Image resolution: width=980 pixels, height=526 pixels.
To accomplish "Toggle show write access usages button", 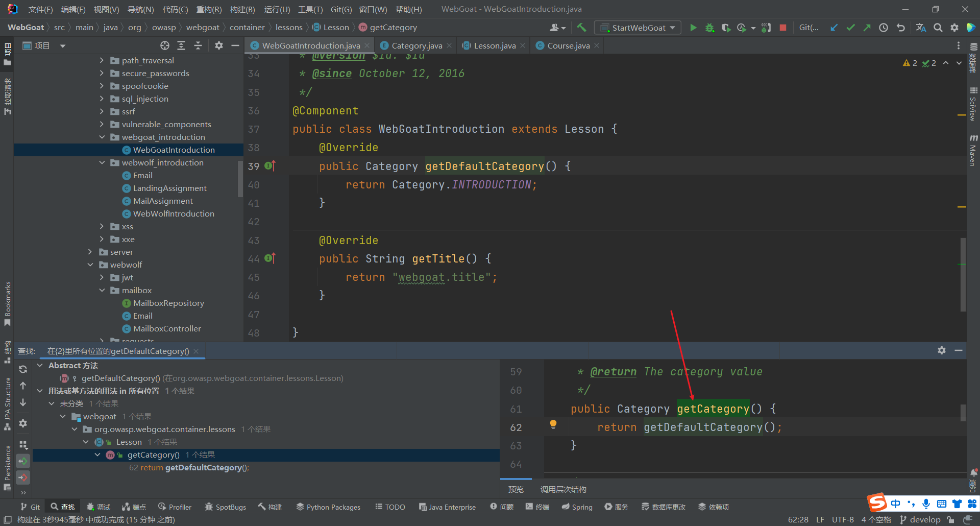I will click(23, 477).
